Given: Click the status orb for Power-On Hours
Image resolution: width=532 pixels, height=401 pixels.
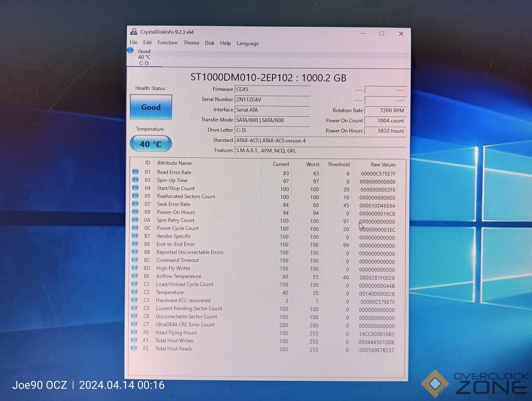Looking at the screenshot, I should coord(135,212).
